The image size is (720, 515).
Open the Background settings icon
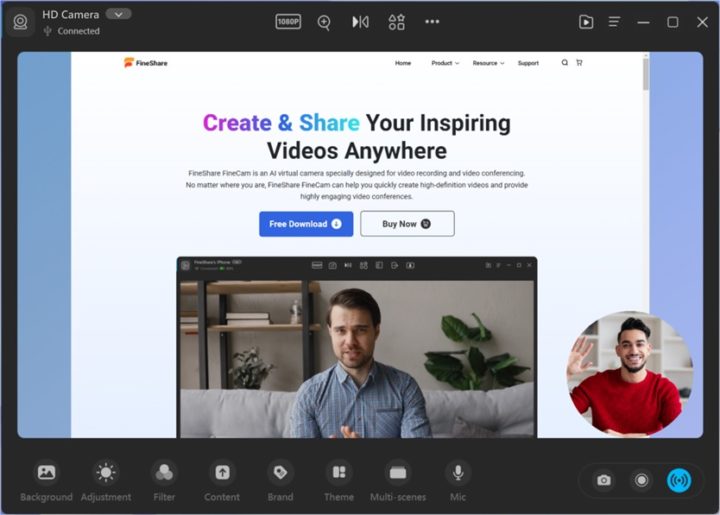click(46, 472)
